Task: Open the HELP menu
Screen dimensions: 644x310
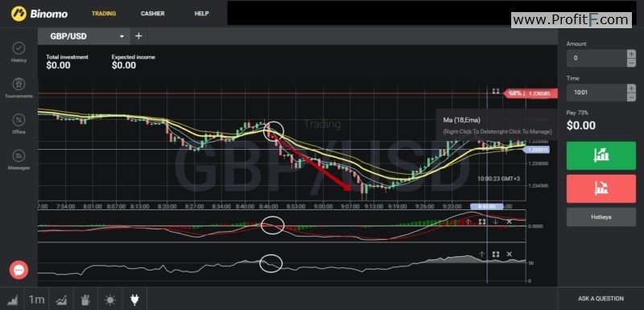Action: click(x=202, y=14)
